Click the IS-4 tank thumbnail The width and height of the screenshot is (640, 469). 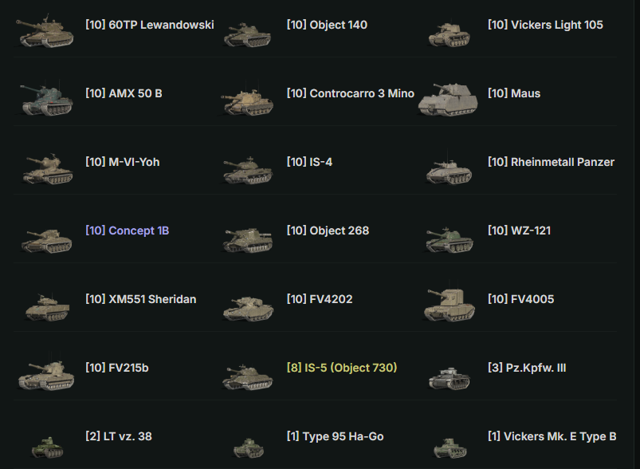click(x=248, y=171)
